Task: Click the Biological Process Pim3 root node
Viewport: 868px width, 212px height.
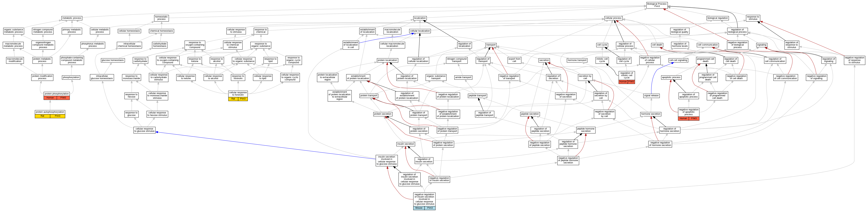Action: click(657, 5)
